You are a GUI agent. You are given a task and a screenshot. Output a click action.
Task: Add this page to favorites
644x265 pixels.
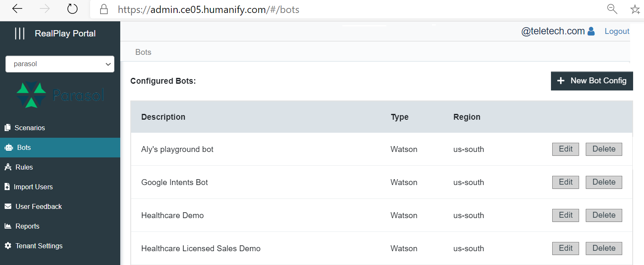click(635, 9)
